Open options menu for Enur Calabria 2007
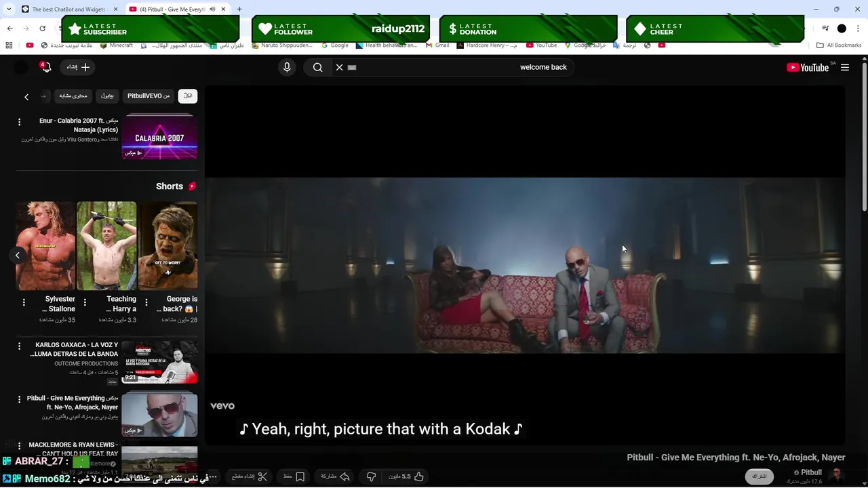This screenshot has height=488, width=868. [19, 122]
